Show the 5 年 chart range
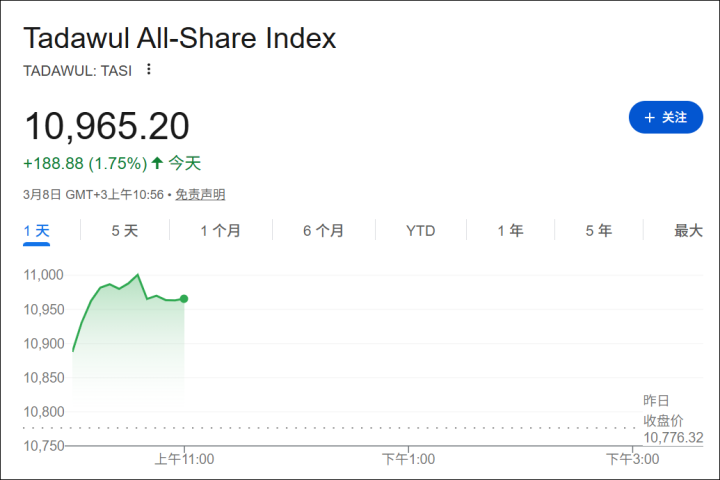This screenshot has width=720, height=480. (x=598, y=231)
